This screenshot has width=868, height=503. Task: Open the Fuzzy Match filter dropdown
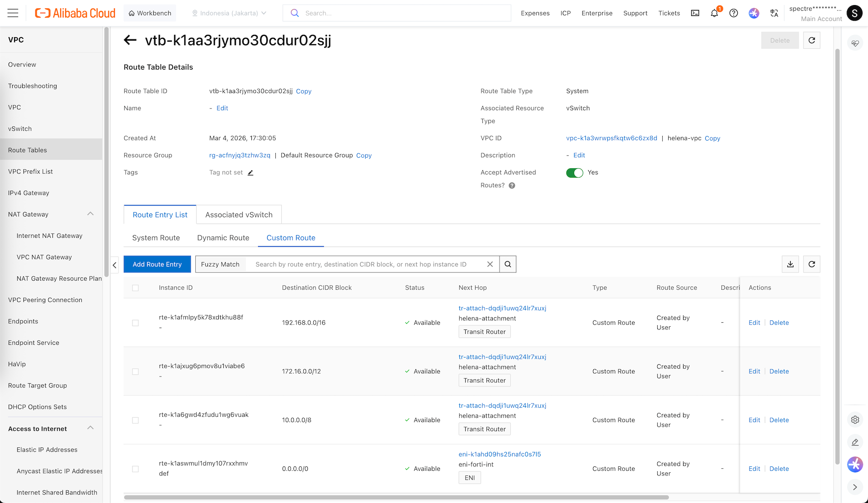coord(220,264)
